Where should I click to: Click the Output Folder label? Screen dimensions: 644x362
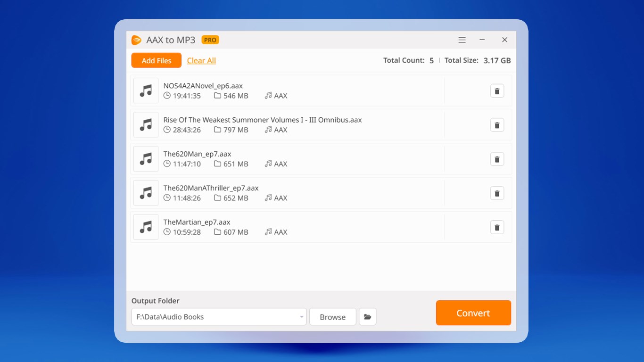coord(156,301)
